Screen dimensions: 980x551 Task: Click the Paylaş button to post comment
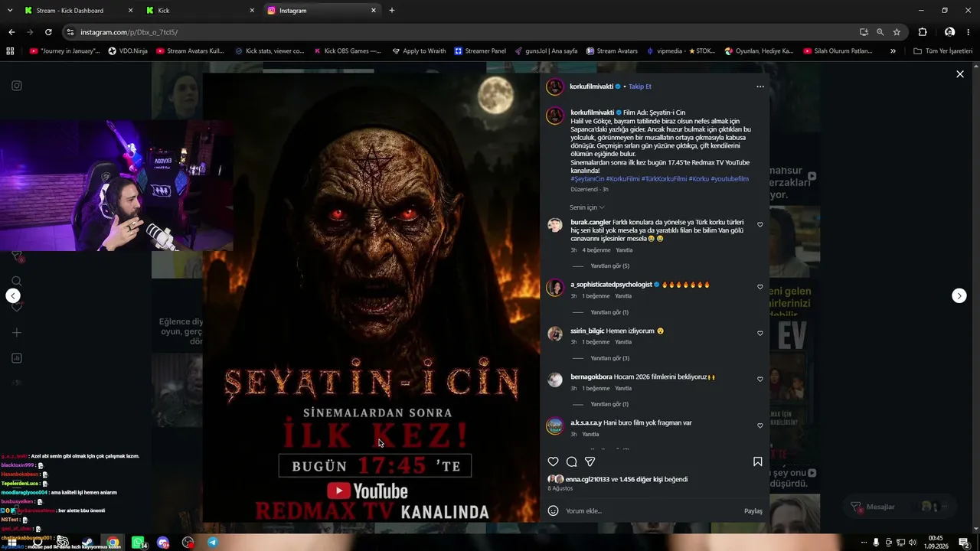click(x=753, y=510)
